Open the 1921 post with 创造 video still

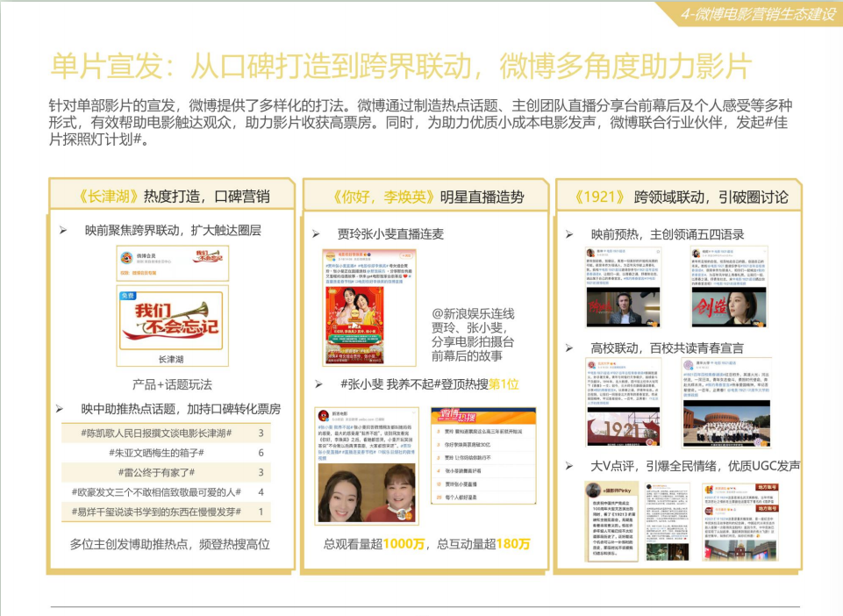[729, 287]
